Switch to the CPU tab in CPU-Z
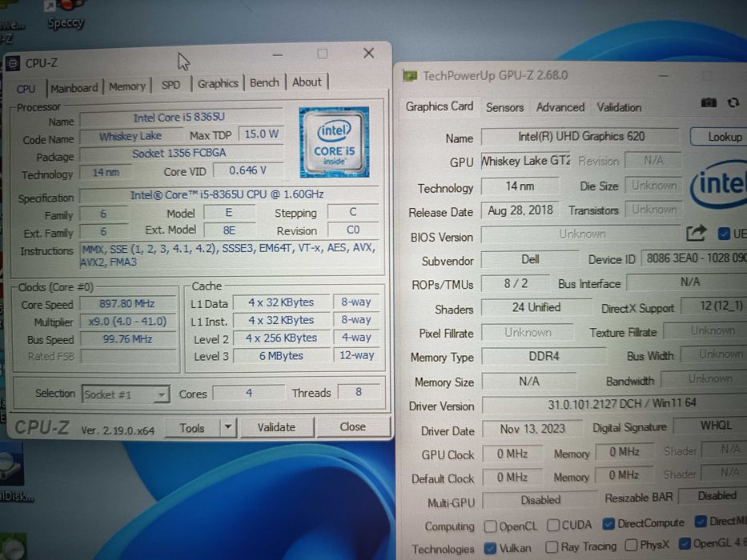 click(26, 89)
